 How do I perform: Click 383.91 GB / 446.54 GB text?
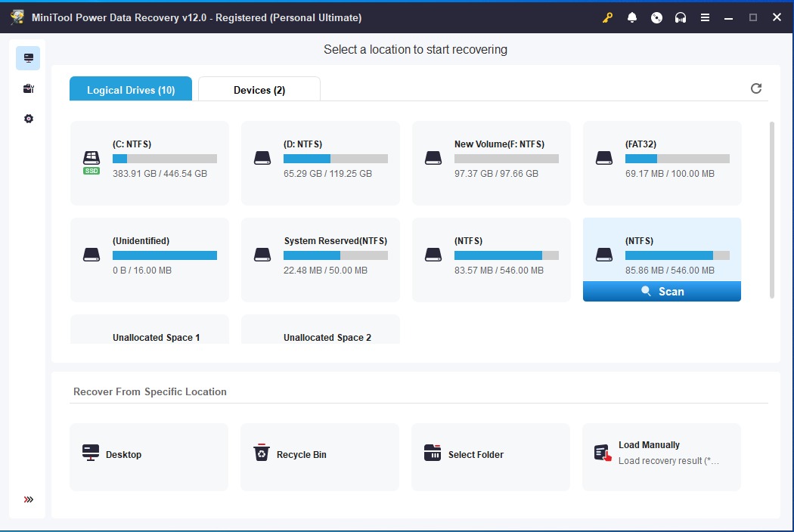pos(160,174)
